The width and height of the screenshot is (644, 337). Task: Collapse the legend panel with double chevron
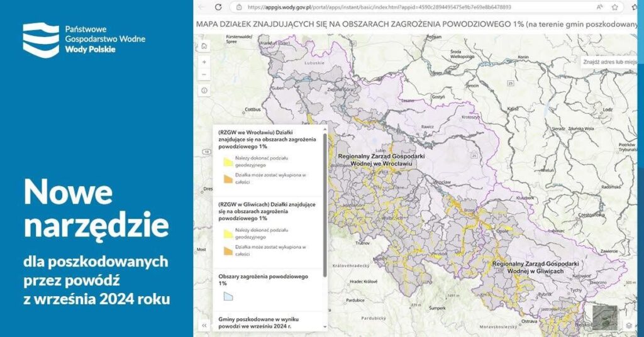point(204,325)
